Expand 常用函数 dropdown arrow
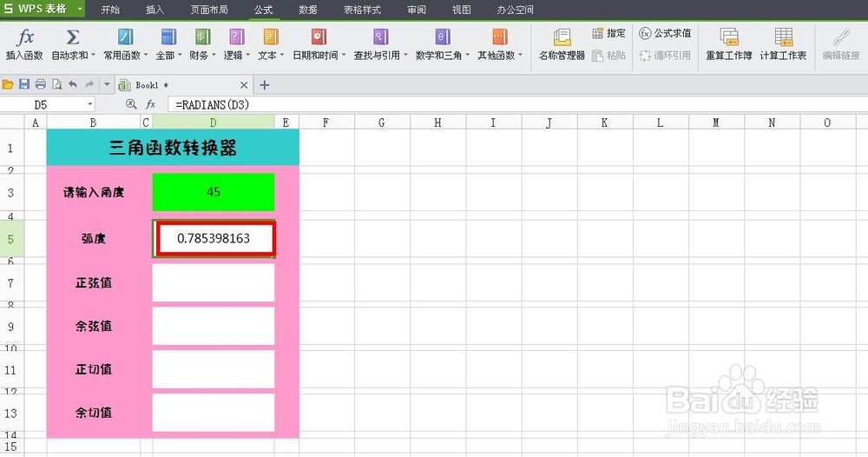This screenshot has width=868, height=457. pyautogui.click(x=146, y=56)
